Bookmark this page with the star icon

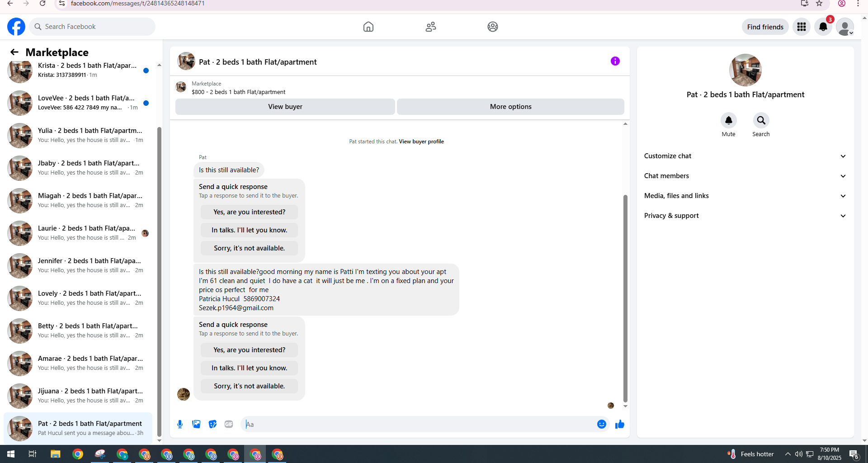819,4
